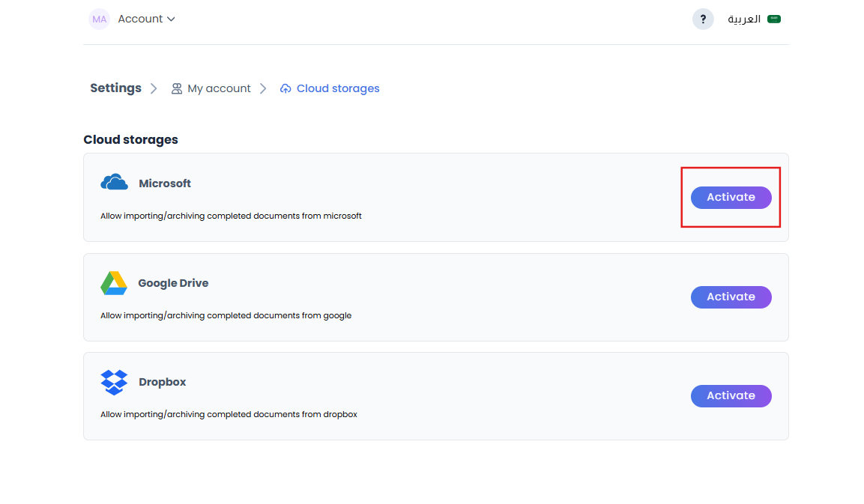Click the My account people icon
The image size is (864, 504).
(176, 88)
